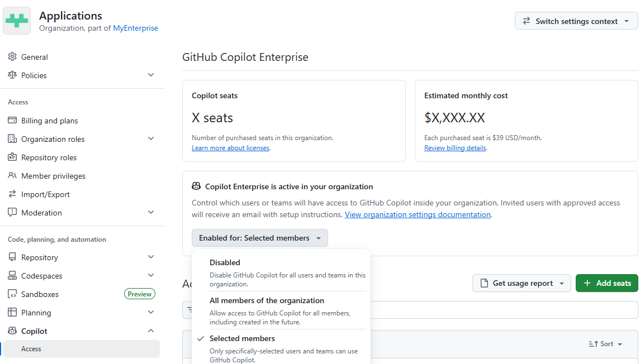Viewport: 640px width, 364px height.
Task: Click the file icon in Get usage report
Action: [x=484, y=283]
